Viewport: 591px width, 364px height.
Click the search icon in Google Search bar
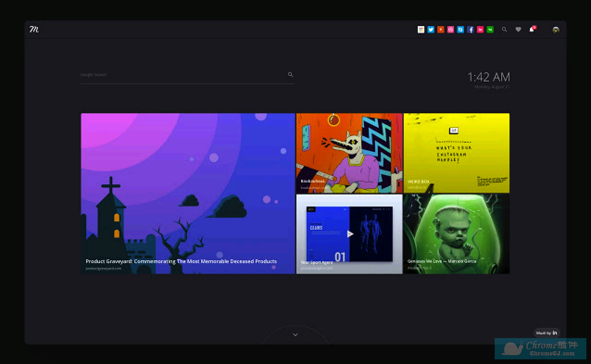(290, 75)
